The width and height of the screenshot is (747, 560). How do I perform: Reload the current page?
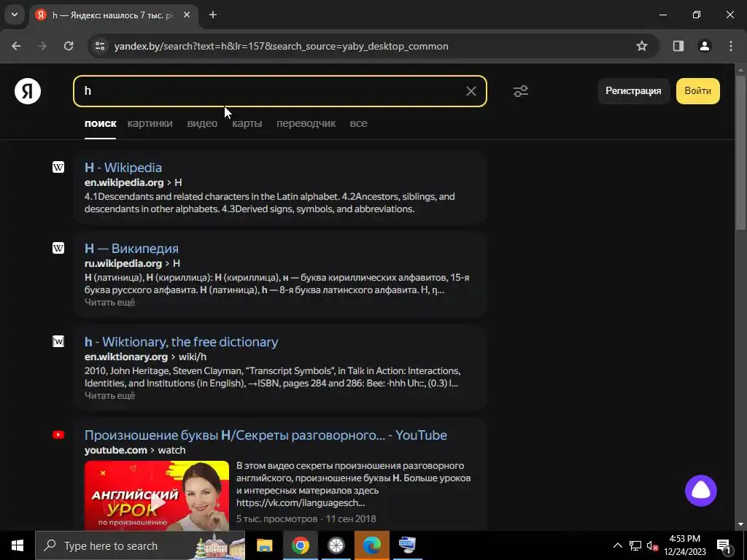pos(69,46)
